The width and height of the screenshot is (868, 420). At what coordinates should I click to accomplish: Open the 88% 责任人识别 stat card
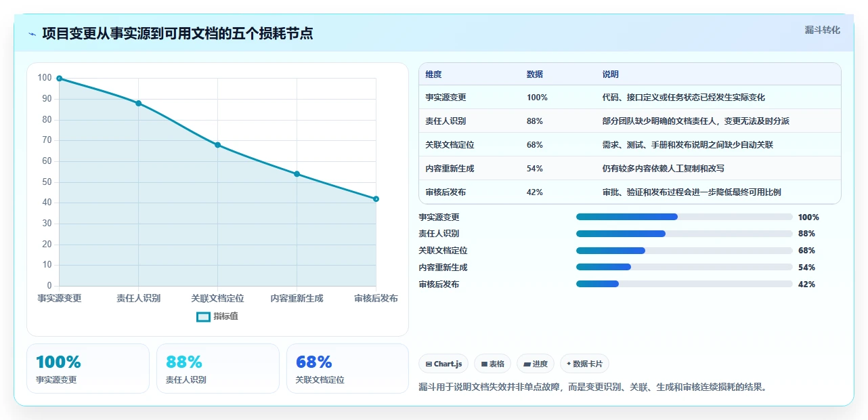pos(218,369)
